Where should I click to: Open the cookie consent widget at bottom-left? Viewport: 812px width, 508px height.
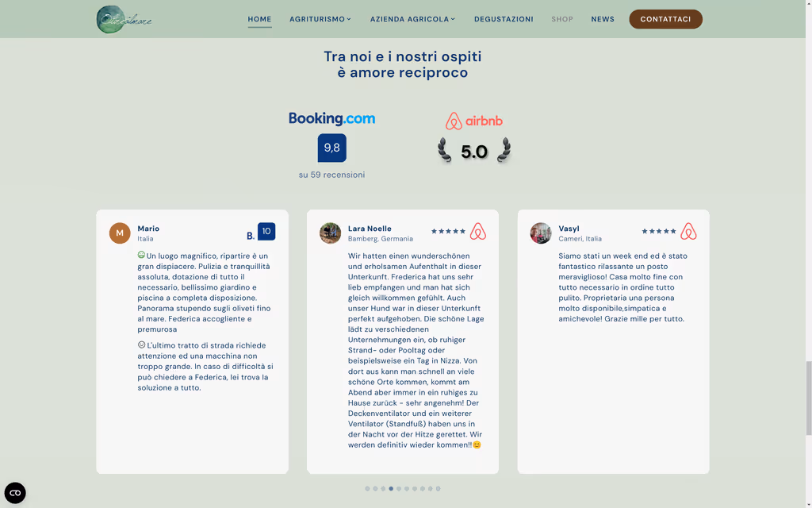[x=16, y=492]
